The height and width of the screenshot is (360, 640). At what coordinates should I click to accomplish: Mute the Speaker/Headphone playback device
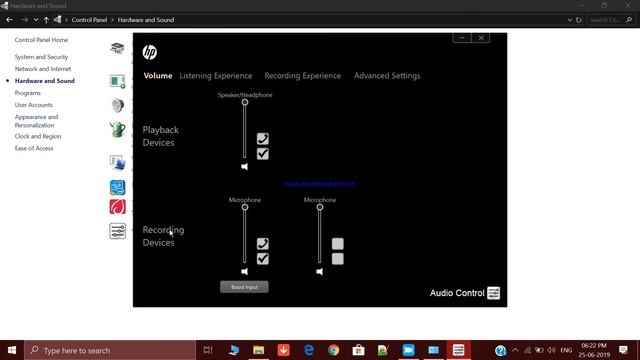(x=244, y=167)
